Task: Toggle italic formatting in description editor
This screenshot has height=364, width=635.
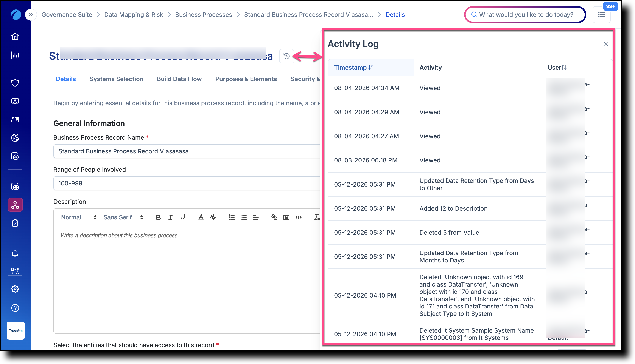Action: [x=170, y=217]
